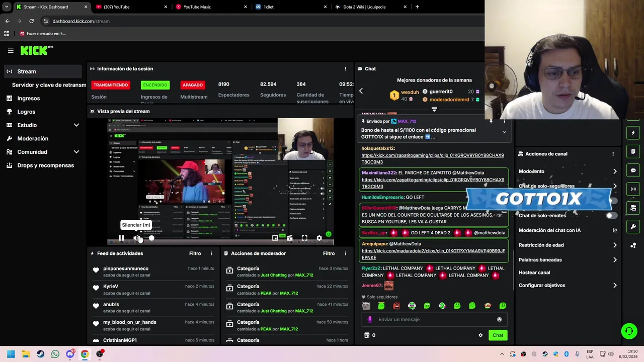
Task: Open the green support headset button
Action: [629, 331]
